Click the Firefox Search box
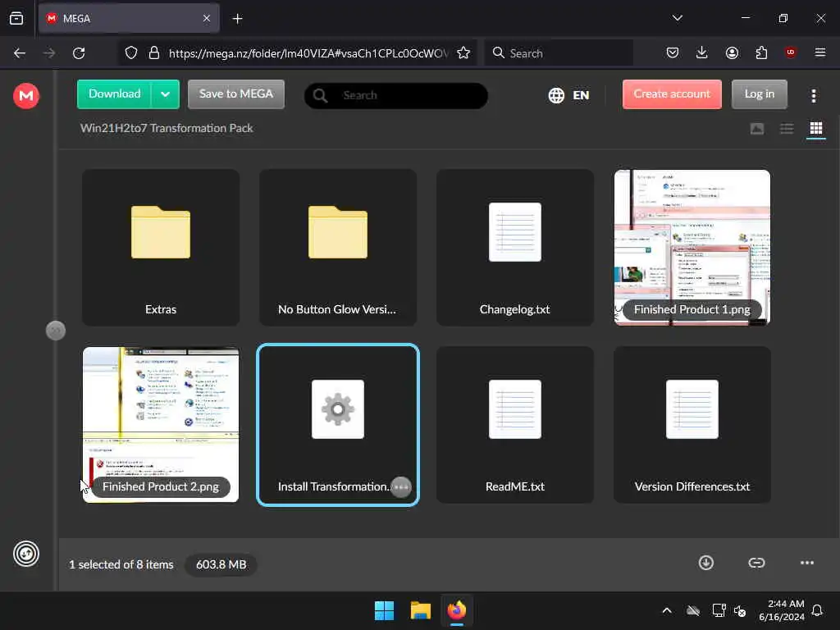 [559, 53]
